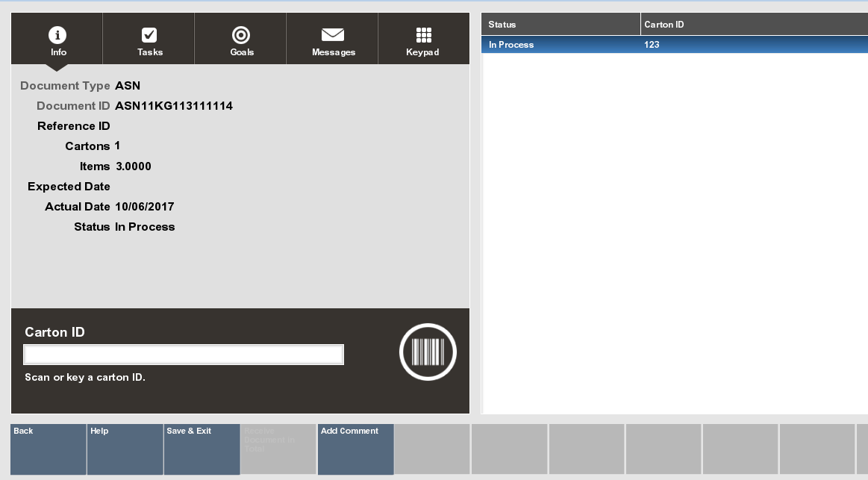This screenshot has width=868, height=480.
Task: Click Save & Exit button
Action: [x=202, y=449]
